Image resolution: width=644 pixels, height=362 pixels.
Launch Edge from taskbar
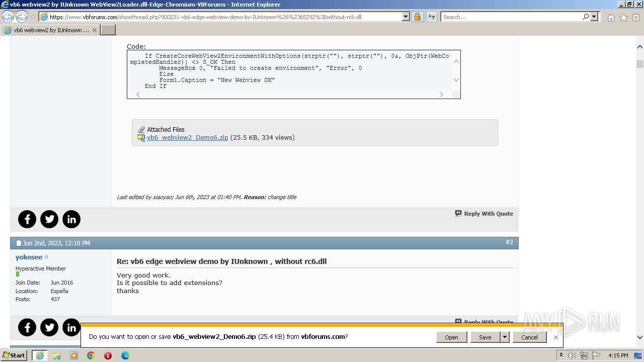click(x=125, y=355)
